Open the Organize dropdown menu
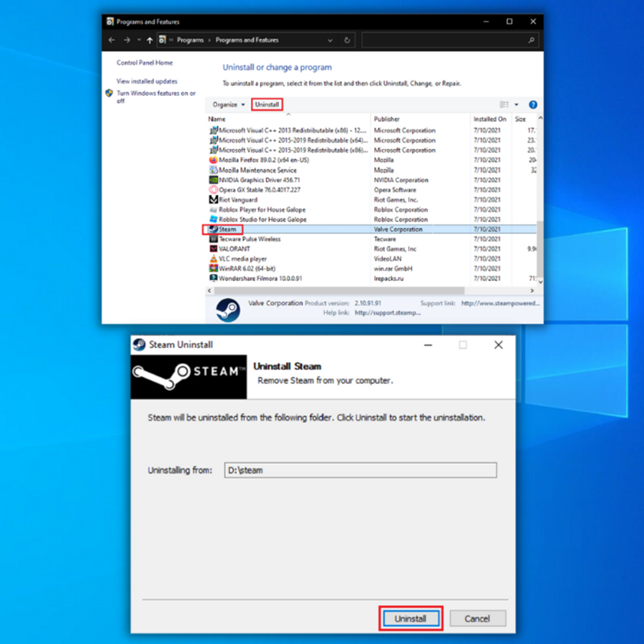 [x=228, y=104]
